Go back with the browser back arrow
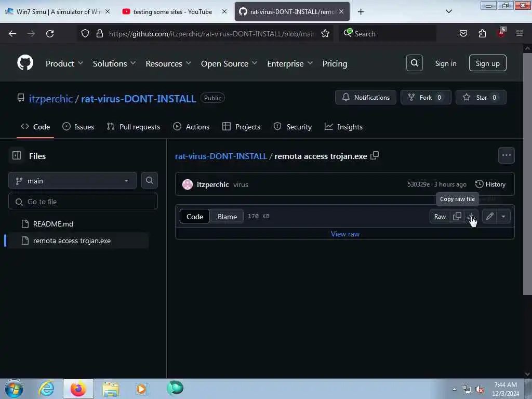The height and width of the screenshot is (399, 532). tap(12, 34)
